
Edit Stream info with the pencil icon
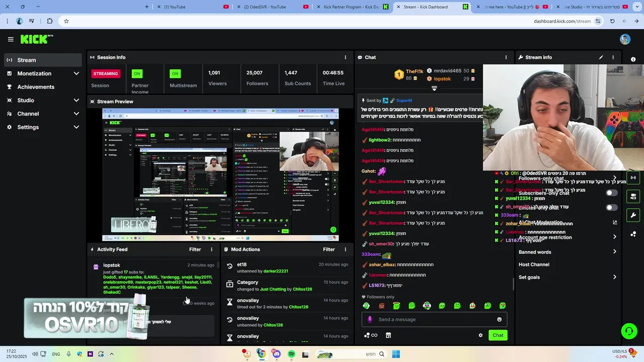tap(601, 57)
